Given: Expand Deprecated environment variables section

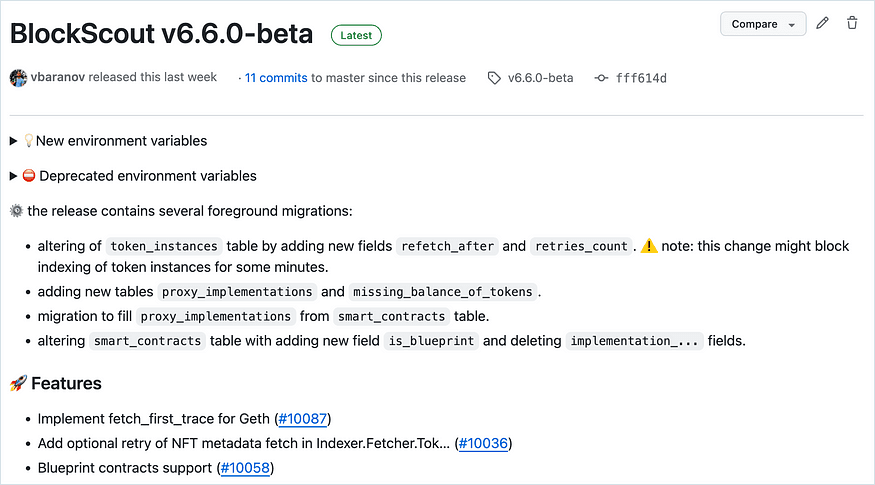Looking at the screenshot, I should [x=133, y=176].
